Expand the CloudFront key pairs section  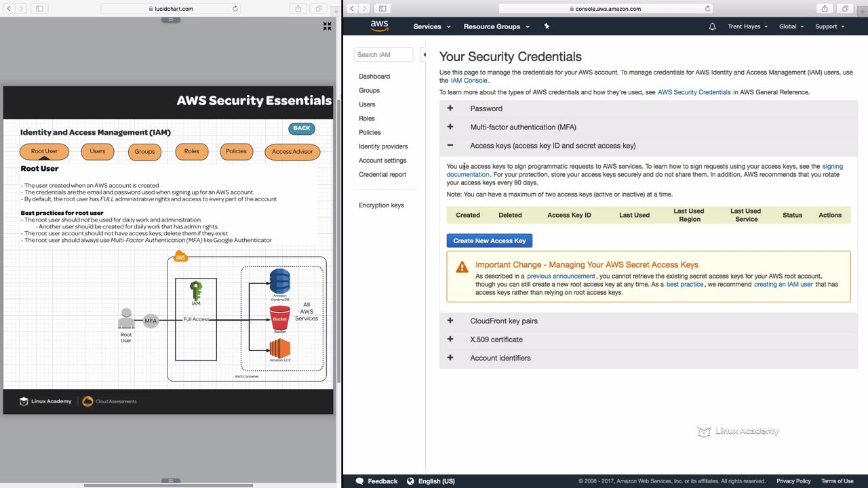tap(648, 321)
